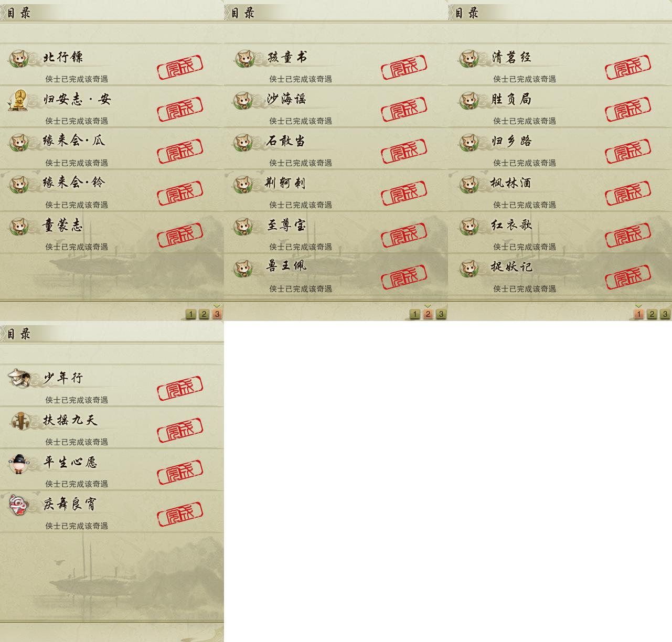The width and height of the screenshot is (672, 642).
Task: Click the red completed stamp on 孩童书
Action: pyautogui.click(x=404, y=67)
